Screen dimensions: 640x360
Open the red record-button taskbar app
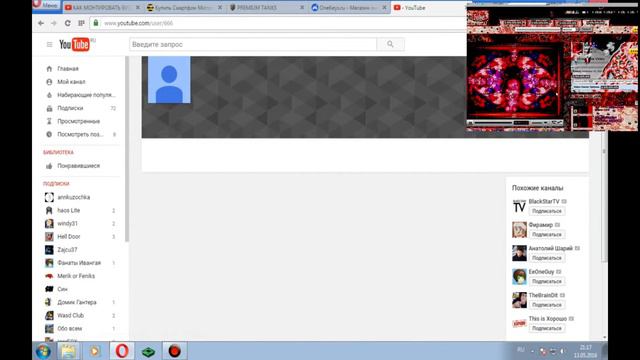click(x=175, y=351)
